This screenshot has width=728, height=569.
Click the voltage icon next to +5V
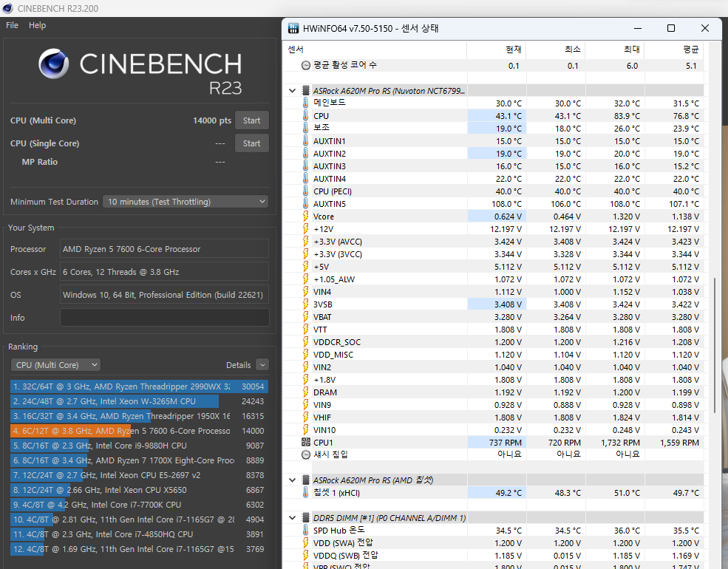(x=305, y=267)
